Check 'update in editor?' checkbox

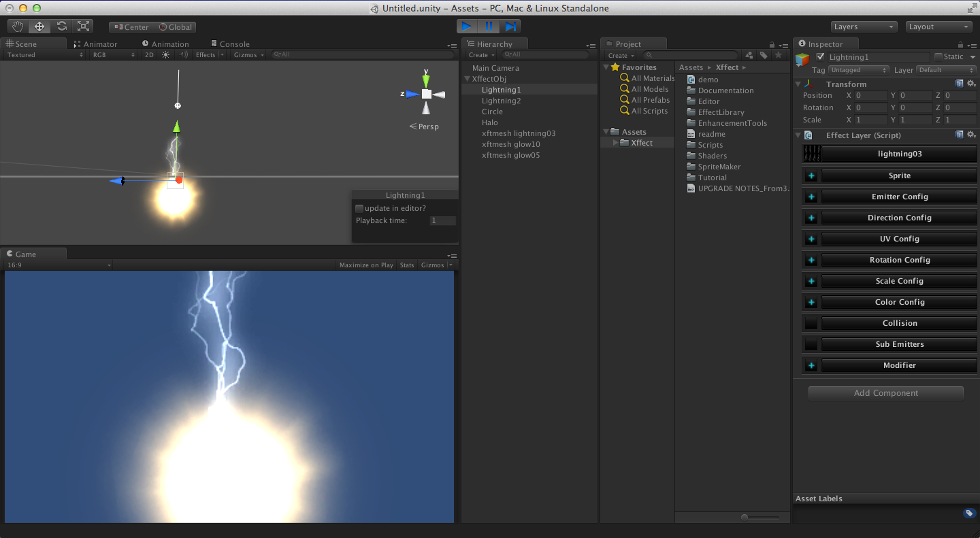click(x=359, y=208)
